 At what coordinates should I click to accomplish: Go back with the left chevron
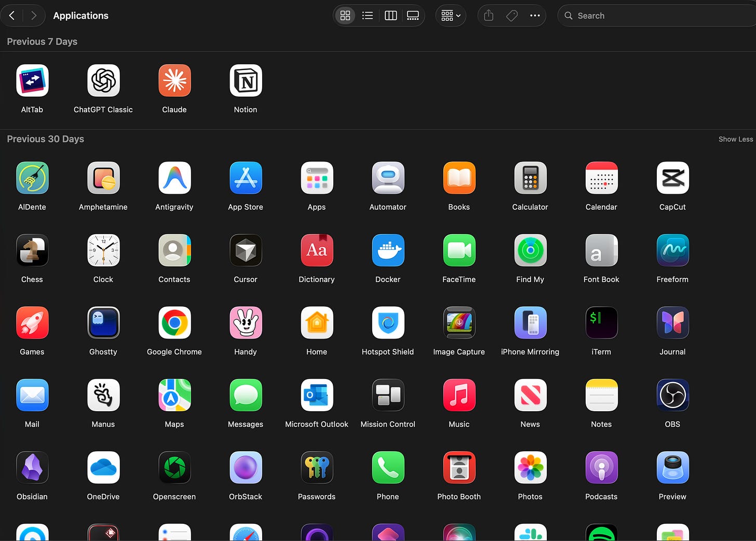[12, 16]
